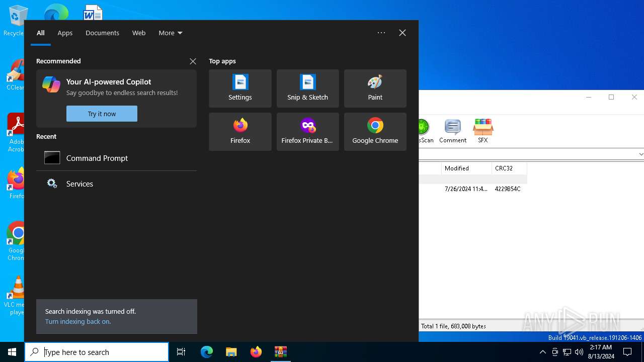644x362 pixels.
Task: Open Microsoft Edge from taskbar
Action: 207,352
